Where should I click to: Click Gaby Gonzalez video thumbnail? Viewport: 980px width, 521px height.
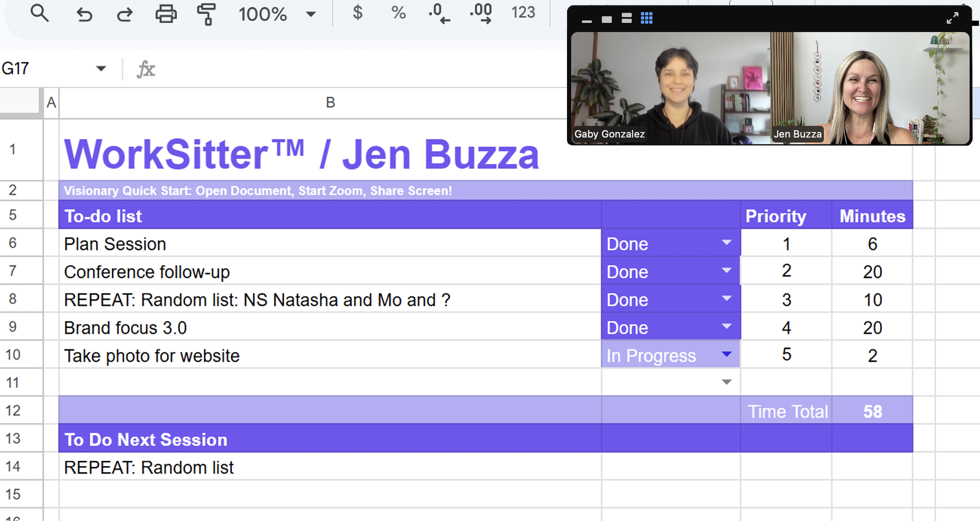670,88
